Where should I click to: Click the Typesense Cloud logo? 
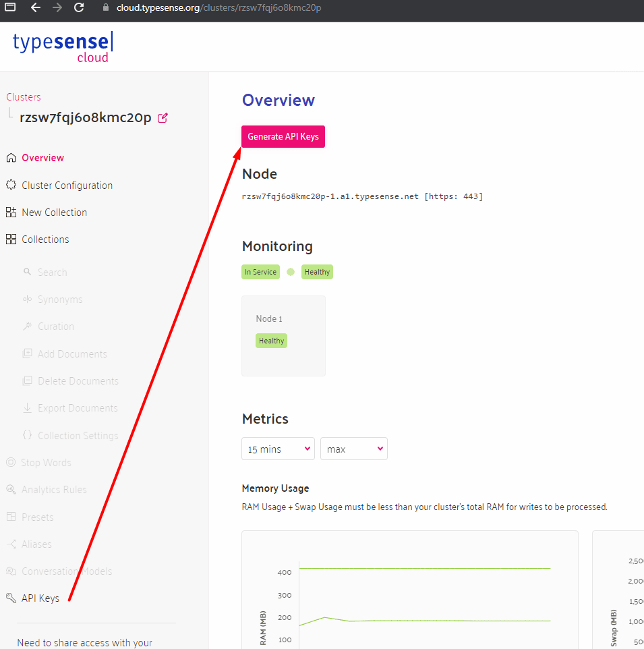coord(63,47)
